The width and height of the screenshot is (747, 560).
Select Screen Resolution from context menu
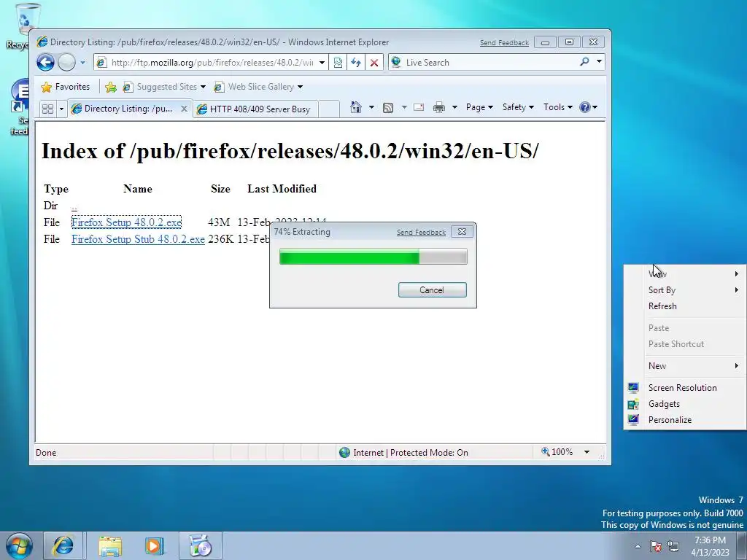[684, 388]
